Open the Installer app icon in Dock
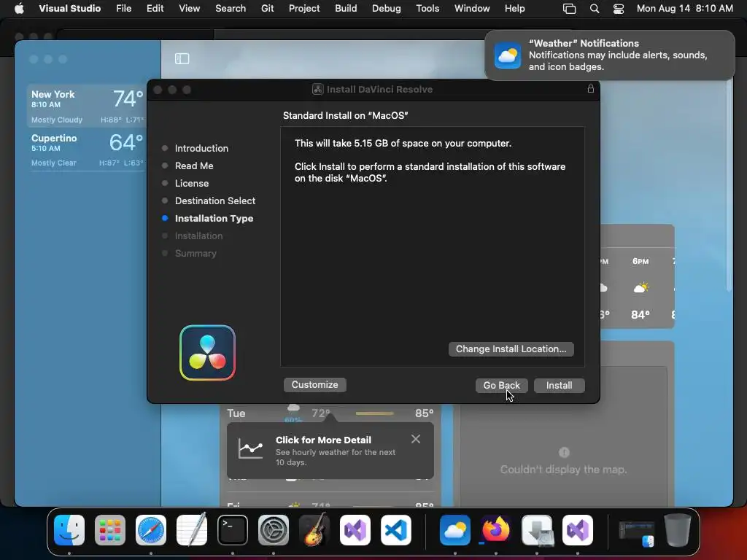The image size is (747, 560). (537, 530)
